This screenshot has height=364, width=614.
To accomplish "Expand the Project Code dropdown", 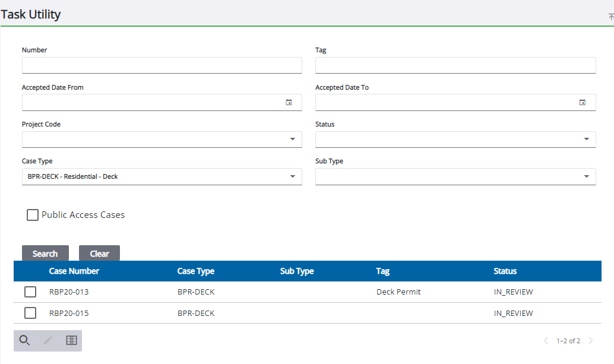I will pyautogui.click(x=292, y=140).
